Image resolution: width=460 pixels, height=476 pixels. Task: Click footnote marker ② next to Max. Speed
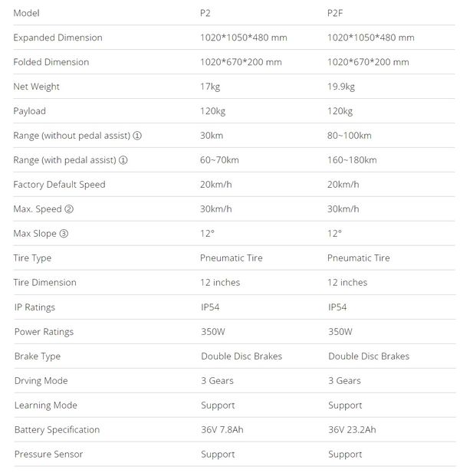coord(69,209)
